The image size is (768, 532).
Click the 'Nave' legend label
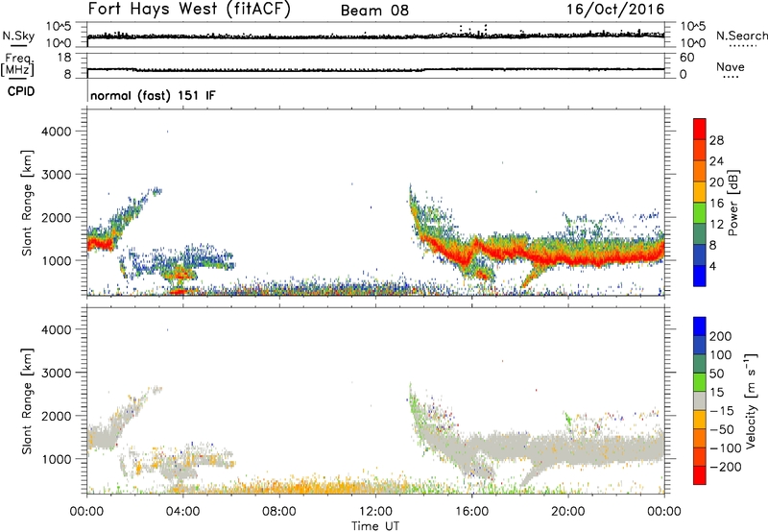pos(731,67)
